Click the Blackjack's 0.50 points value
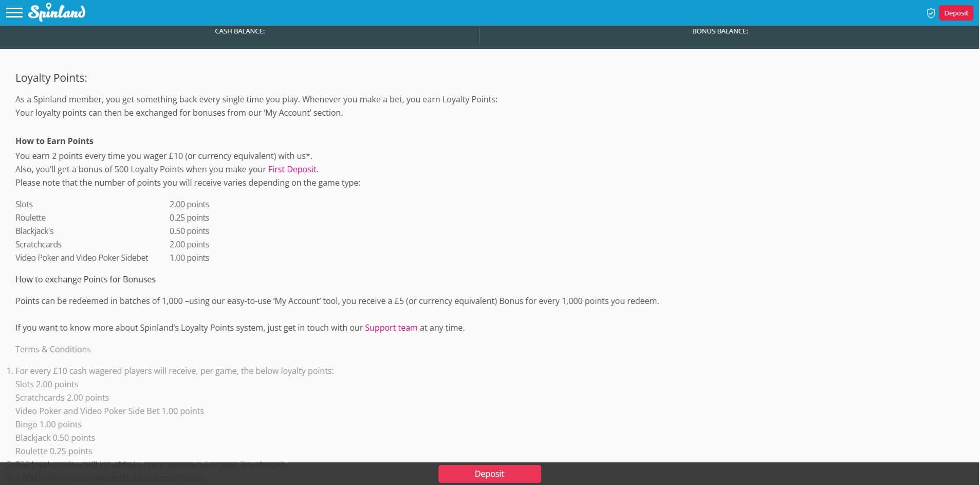The width and height of the screenshot is (980, 485). [x=189, y=231]
